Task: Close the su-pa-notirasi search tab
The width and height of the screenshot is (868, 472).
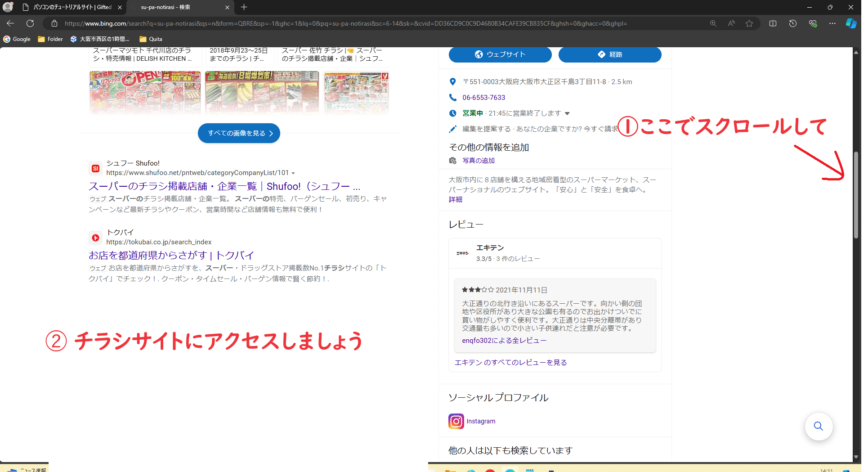Action: tap(227, 7)
